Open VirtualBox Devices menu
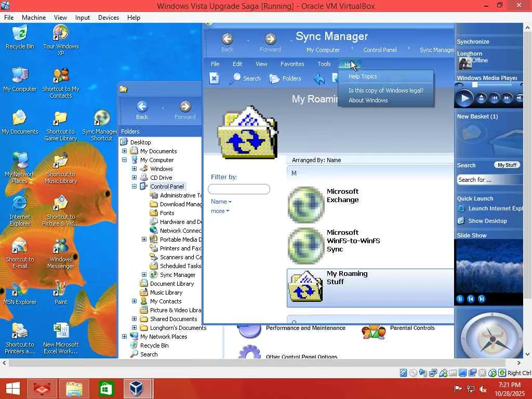 109,18
